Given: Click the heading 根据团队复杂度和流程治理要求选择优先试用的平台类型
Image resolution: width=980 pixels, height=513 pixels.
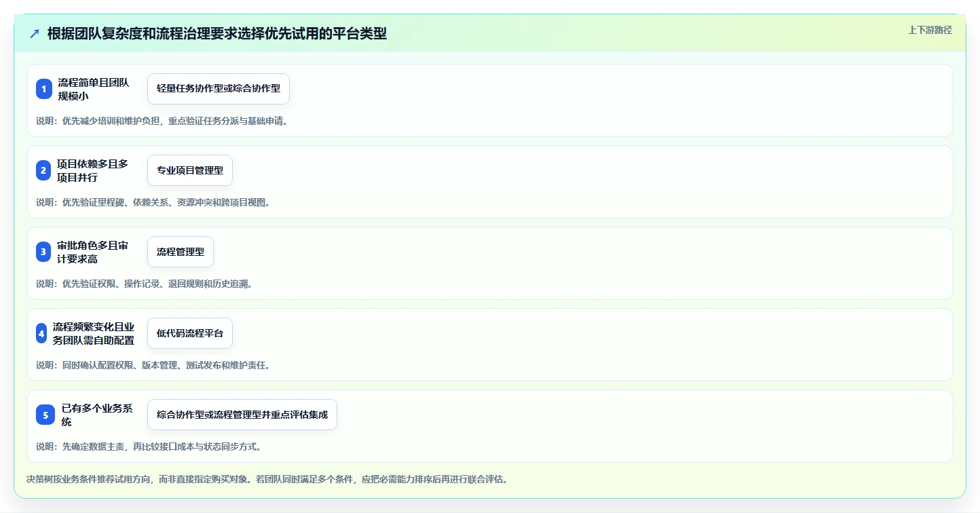Looking at the screenshot, I should pos(217,34).
